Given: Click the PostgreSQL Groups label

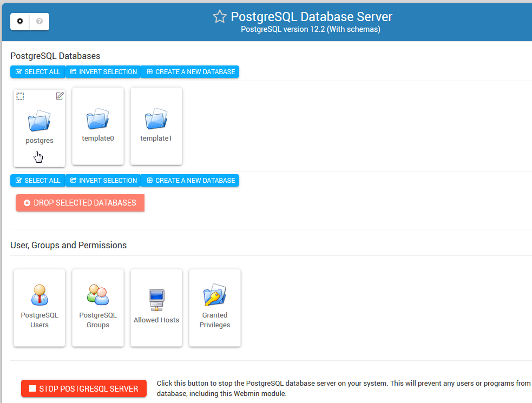Looking at the screenshot, I should click(98, 320).
